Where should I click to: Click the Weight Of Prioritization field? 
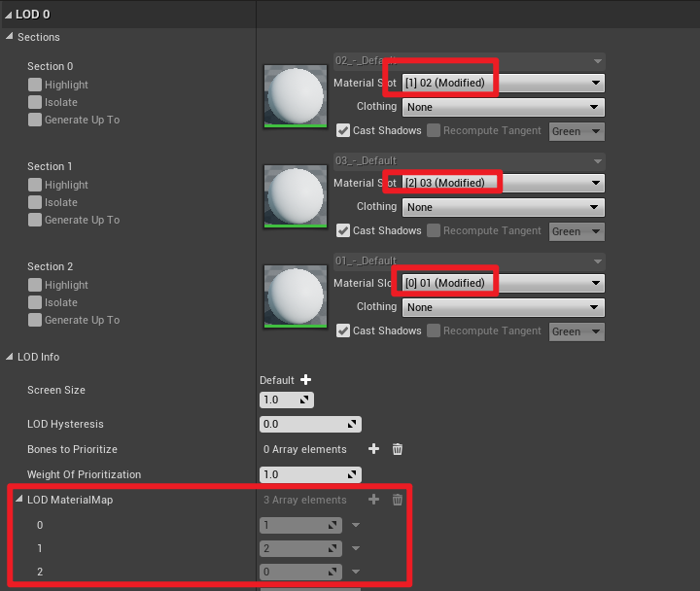310,474
